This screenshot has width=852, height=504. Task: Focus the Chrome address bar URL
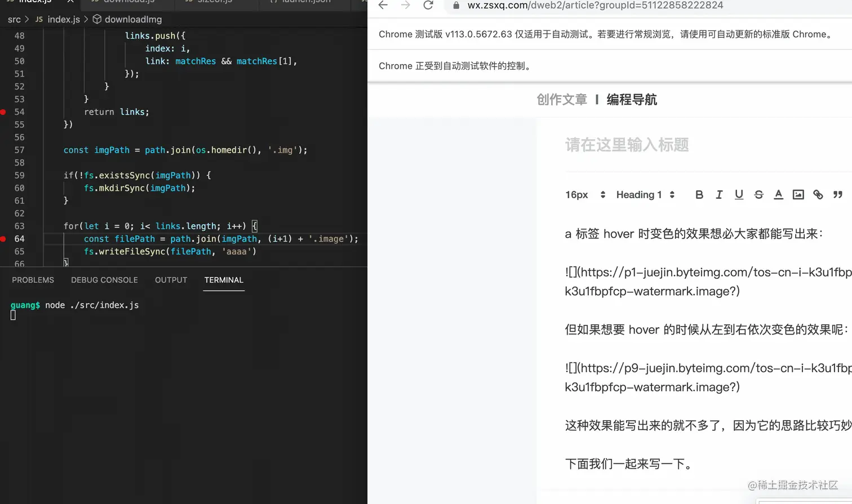595,5
